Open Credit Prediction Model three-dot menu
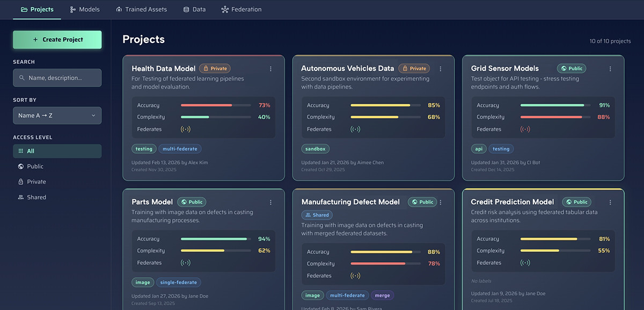The height and width of the screenshot is (310, 644). point(610,203)
